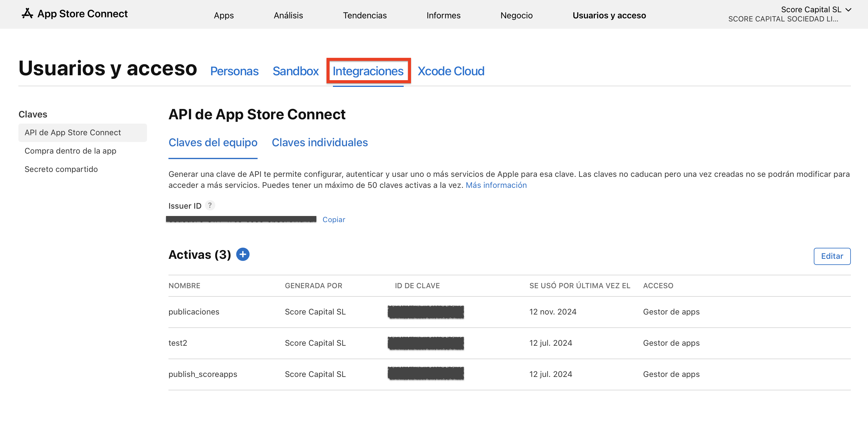The image size is (868, 443).
Task: Follow the Más información link
Action: pos(496,185)
